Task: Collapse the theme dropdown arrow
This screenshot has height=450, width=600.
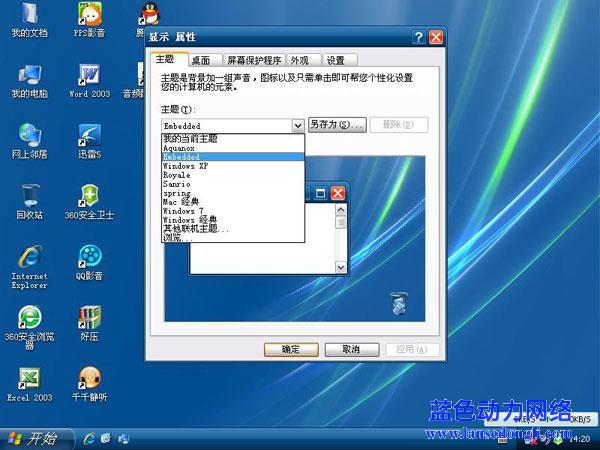Action: pyautogui.click(x=298, y=126)
